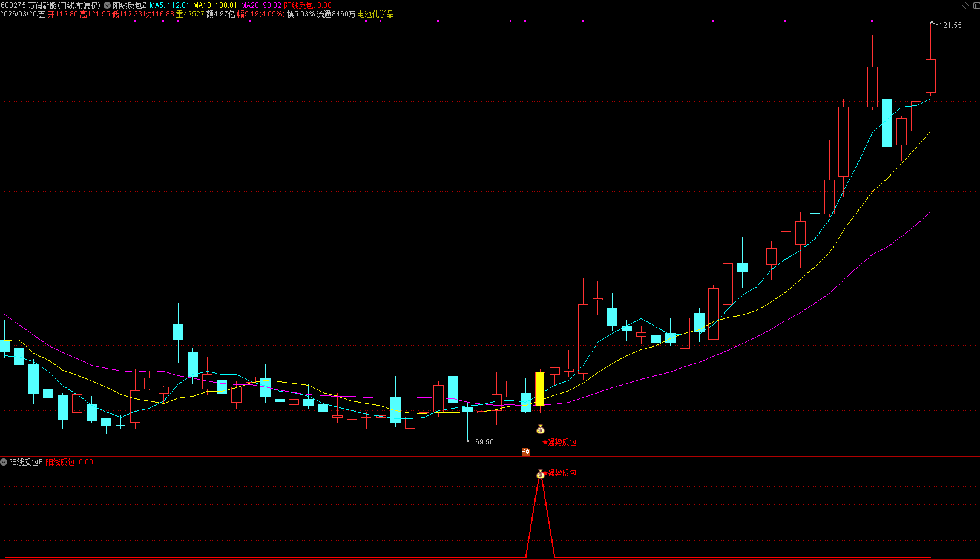Click the high price 高121.55 in header
The height and width of the screenshot is (560, 980).
95,14
